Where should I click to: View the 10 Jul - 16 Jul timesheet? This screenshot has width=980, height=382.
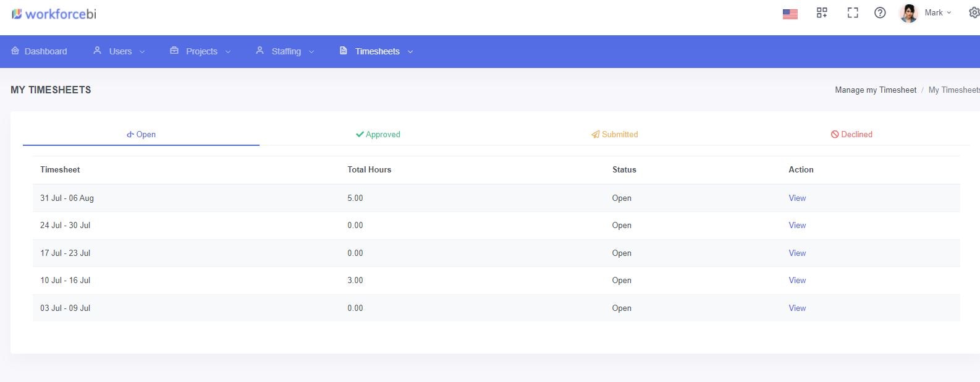797,280
